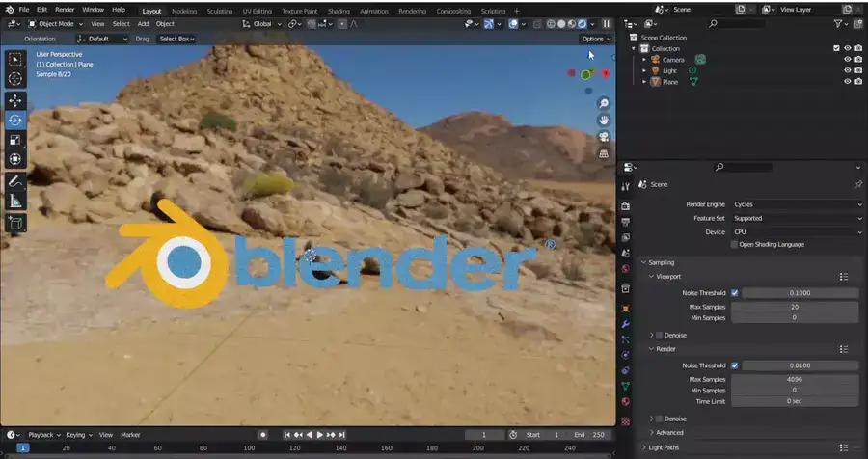Open the Particles properties tab

point(626,339)
